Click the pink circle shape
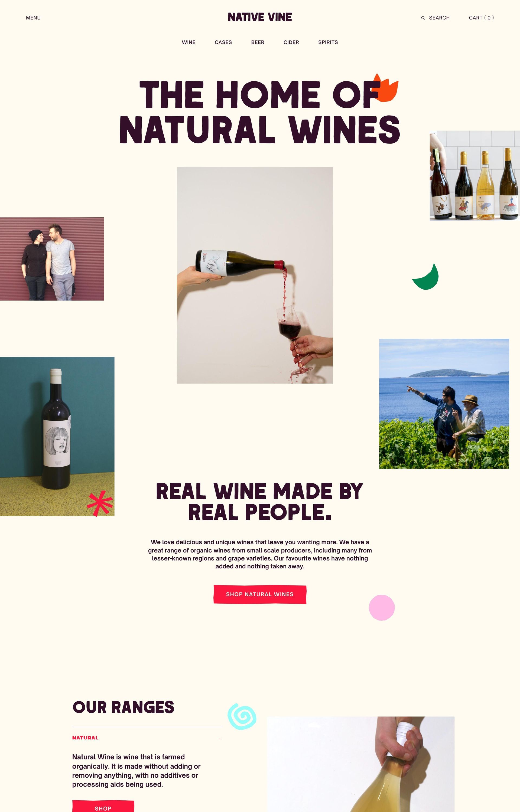 (x=382, y=608)
